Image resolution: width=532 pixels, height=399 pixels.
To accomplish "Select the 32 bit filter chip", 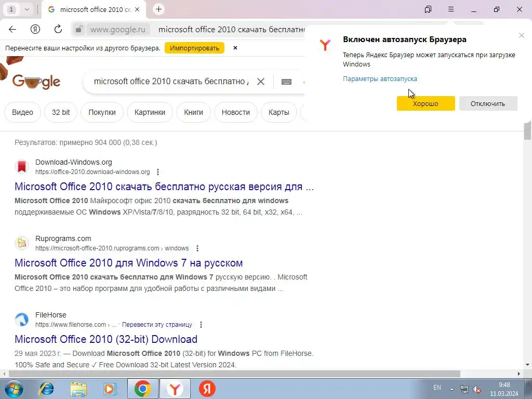I will click(x=61, y=112).
